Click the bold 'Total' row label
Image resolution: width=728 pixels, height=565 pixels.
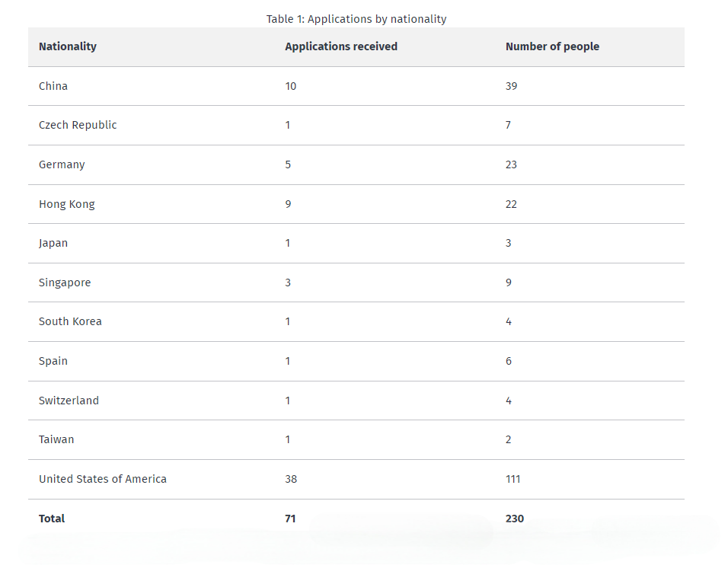(x=52, y=519)
